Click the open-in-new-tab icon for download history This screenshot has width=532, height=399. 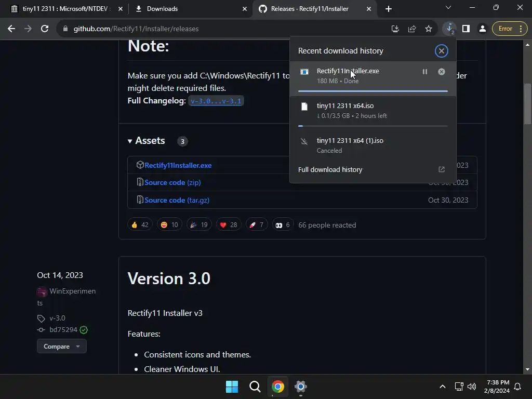pos(442,169)
